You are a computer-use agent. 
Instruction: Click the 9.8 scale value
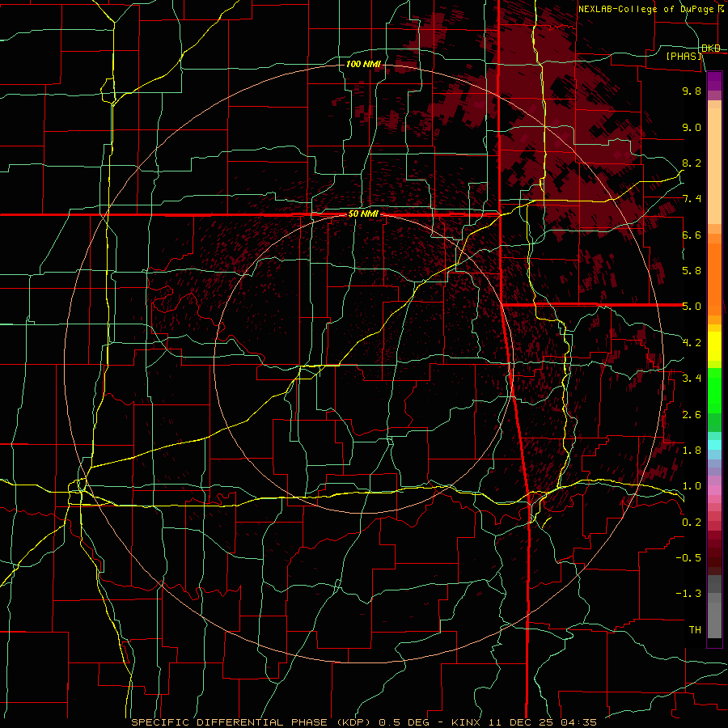692,91
